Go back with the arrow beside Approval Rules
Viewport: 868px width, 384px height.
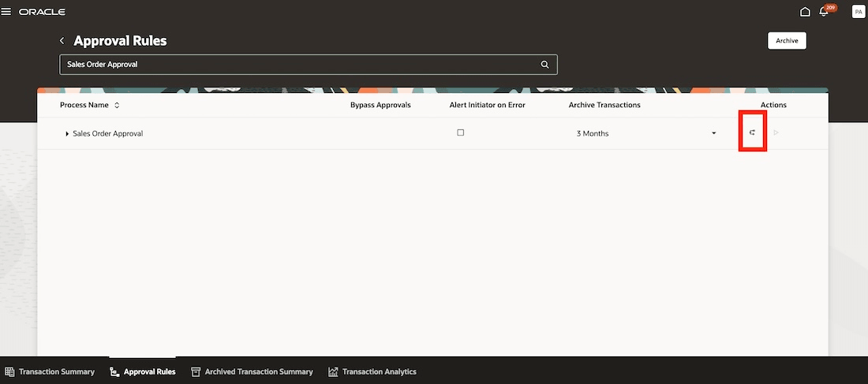pos(62,40)
